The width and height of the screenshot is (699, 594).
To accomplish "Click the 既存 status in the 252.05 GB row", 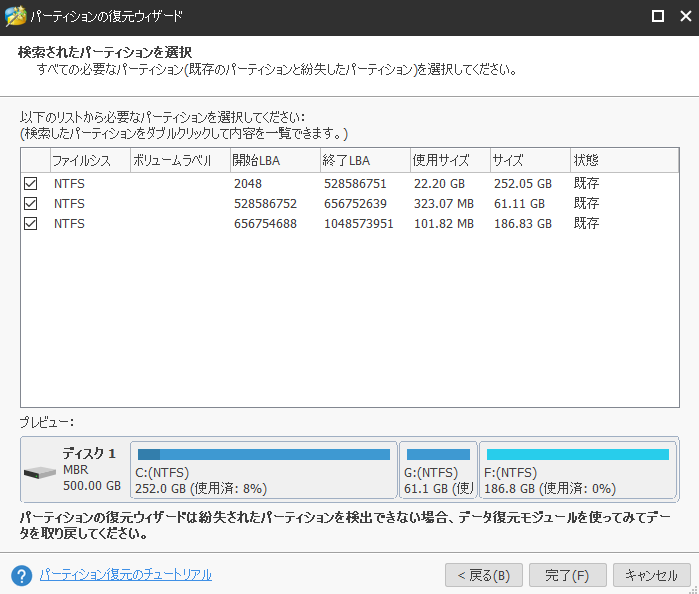I will click(x=586, y=183).
